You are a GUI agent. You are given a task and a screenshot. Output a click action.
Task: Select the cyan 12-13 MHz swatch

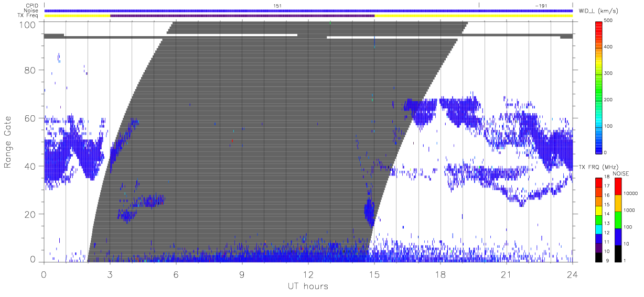click(x=599, y=229)
